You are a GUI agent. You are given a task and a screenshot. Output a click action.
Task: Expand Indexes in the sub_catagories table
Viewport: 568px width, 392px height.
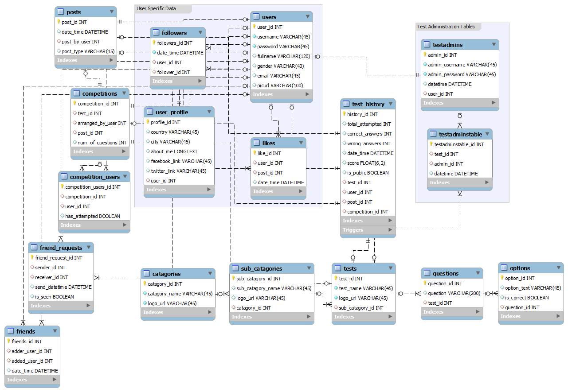[308, 317]
